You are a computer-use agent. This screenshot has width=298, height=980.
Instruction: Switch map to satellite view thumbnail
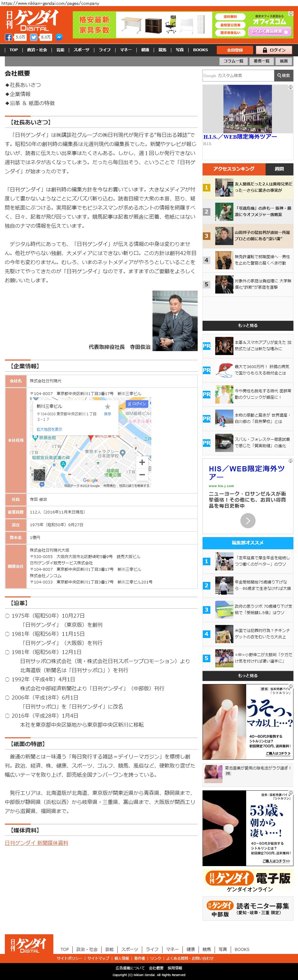tap(39, 475)
